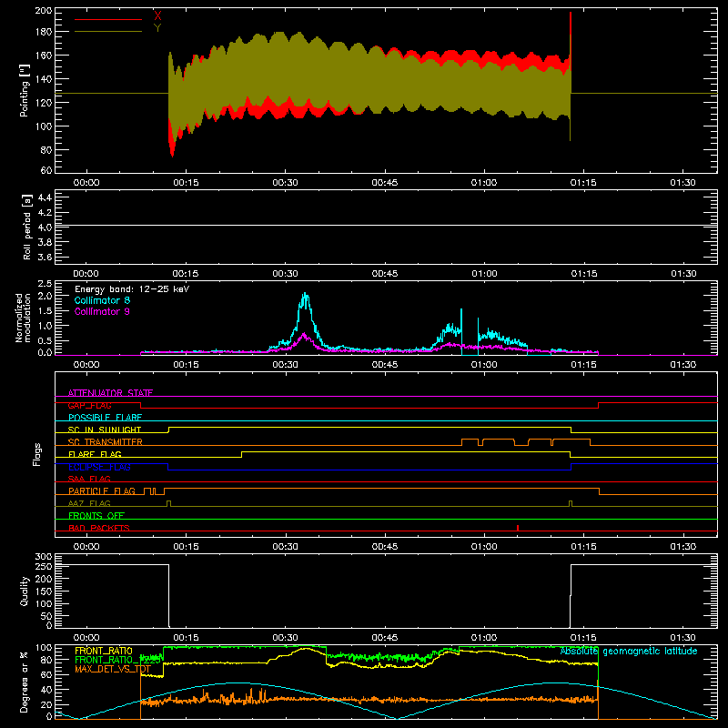Click the 01:00 label under Flags plot

click(484, 547)
